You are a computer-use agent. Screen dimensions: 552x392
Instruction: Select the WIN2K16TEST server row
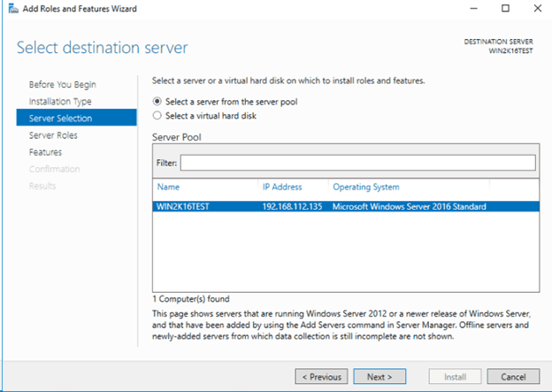(345, 207)
